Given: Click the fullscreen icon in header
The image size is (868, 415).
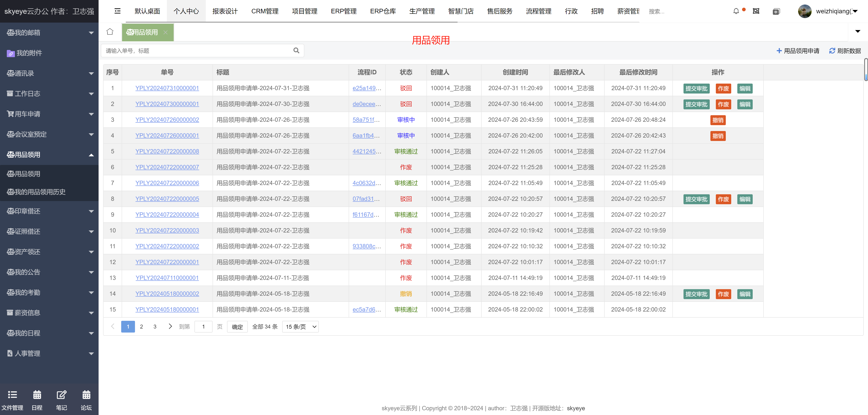Looking at the screenshot, I should click(756, 12).
